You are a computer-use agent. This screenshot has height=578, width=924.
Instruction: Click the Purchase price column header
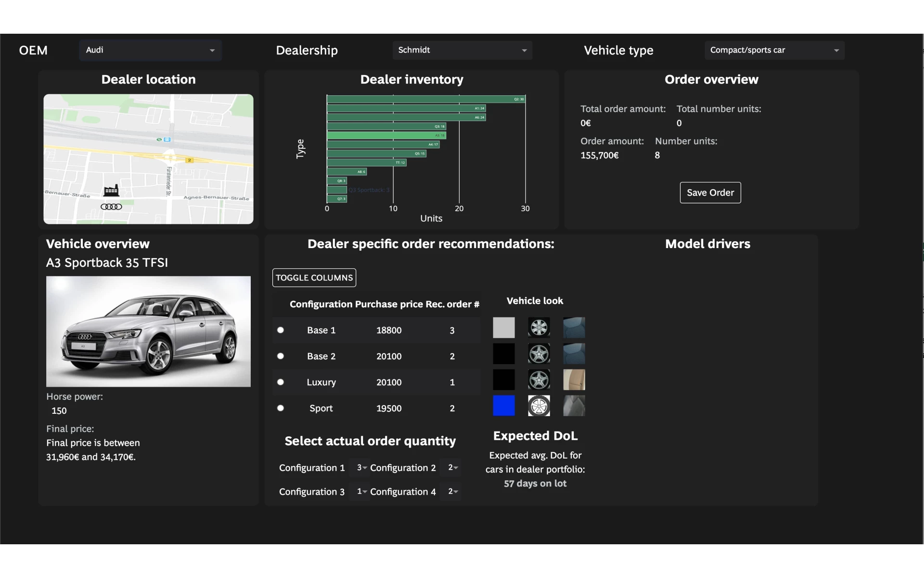[x=389, y=304]
